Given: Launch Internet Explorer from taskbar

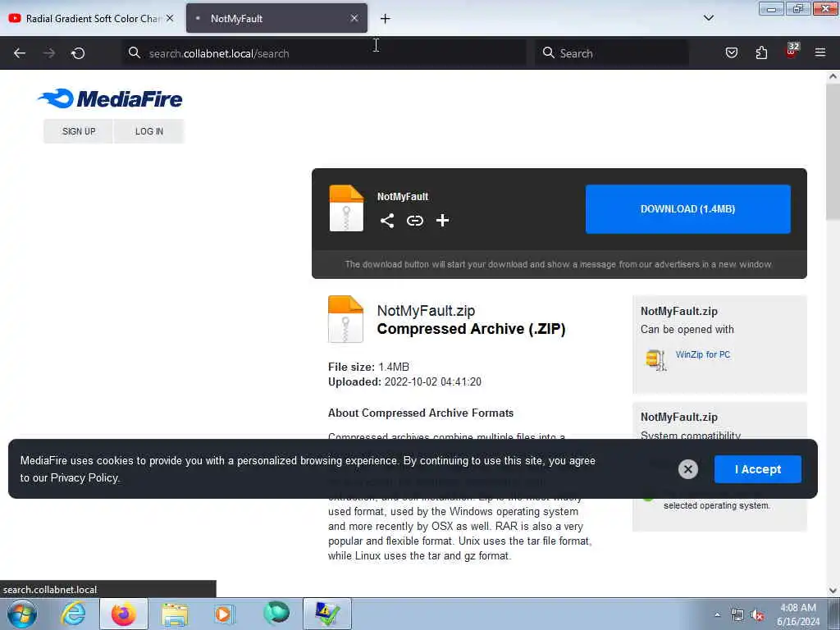Looking at the screenshot, I should click(72, 614).
